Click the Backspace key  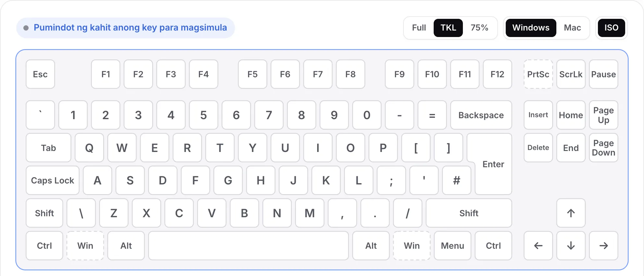coord(481,115)
